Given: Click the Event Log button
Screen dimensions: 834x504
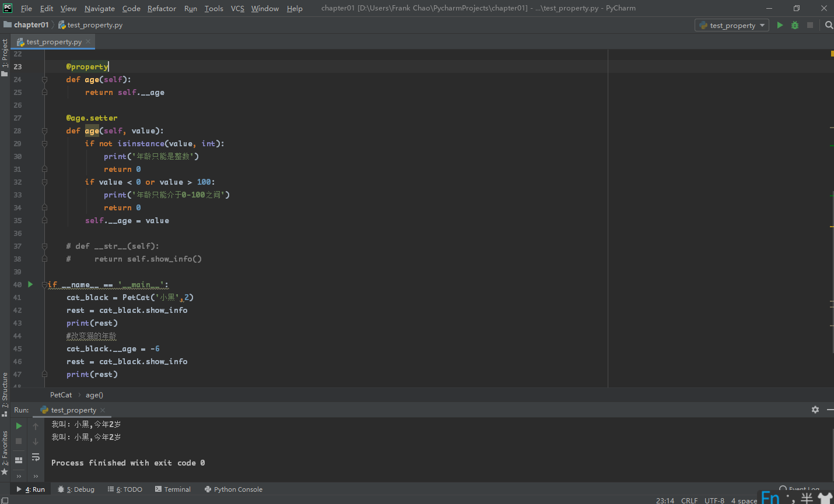Looking at the screenshot, I should pyautogui.click(x=799, y=489).
